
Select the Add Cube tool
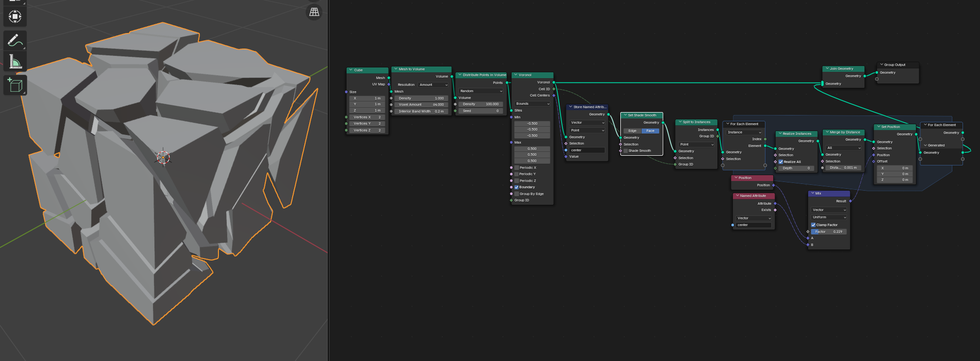pyautogui.click(x=15, y=85)
